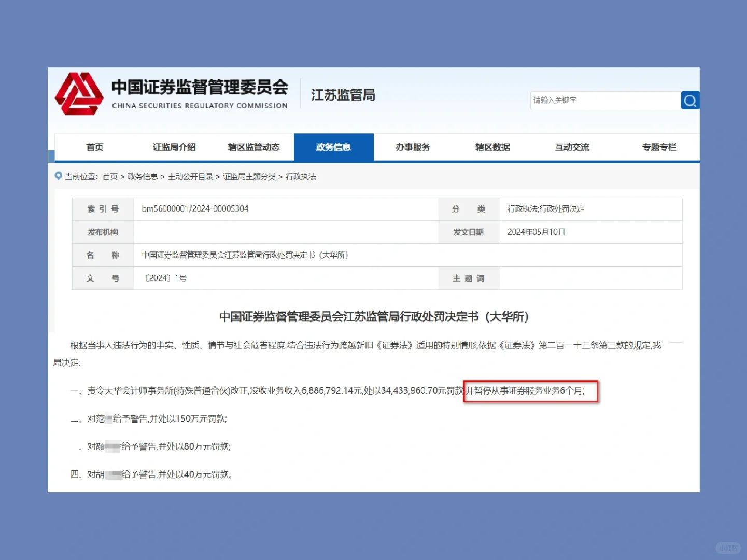Click the line 给予警告,并处以150万元罚款

tap(149, 418)
